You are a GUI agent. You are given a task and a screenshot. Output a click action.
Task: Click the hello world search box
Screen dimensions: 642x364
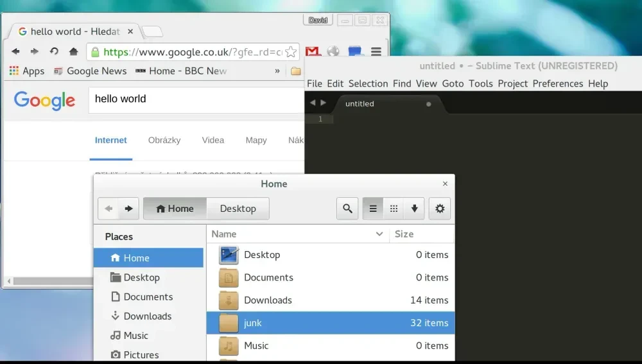pyautogui.click(x=196, y=100)
